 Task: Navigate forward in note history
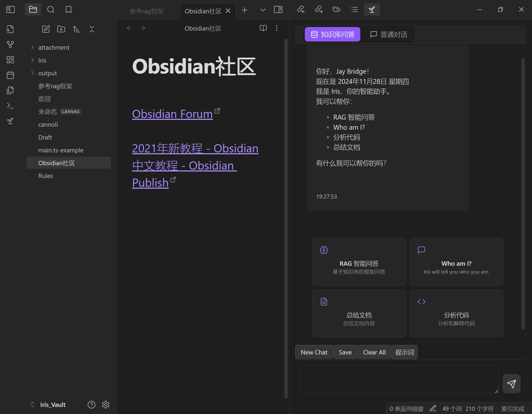coord(143,28)
